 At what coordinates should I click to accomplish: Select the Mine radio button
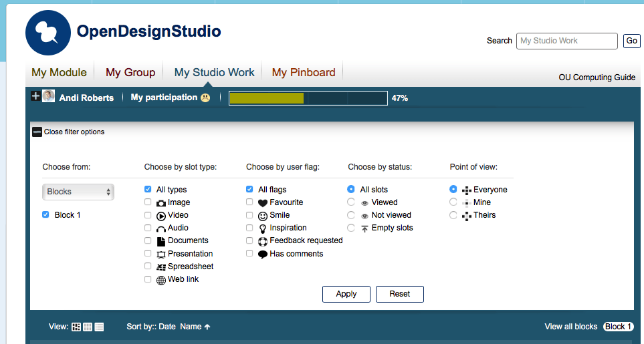click(x=453, y=202)
